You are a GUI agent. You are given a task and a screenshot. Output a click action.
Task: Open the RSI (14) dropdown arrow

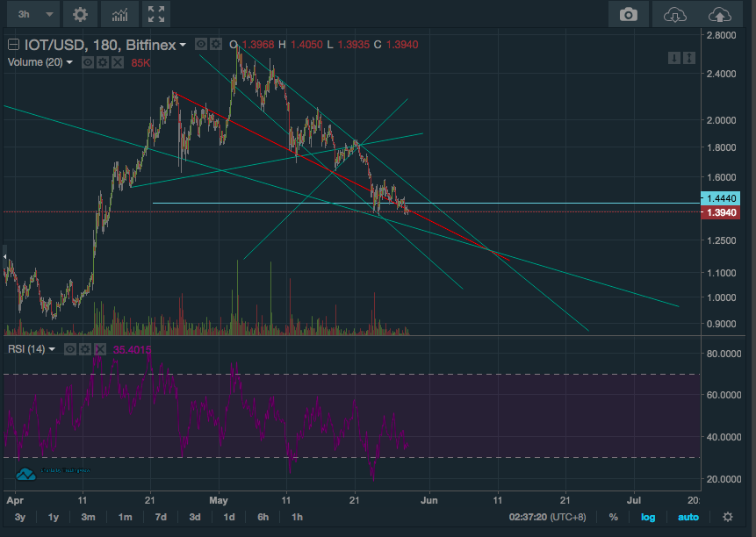(52, 349)
